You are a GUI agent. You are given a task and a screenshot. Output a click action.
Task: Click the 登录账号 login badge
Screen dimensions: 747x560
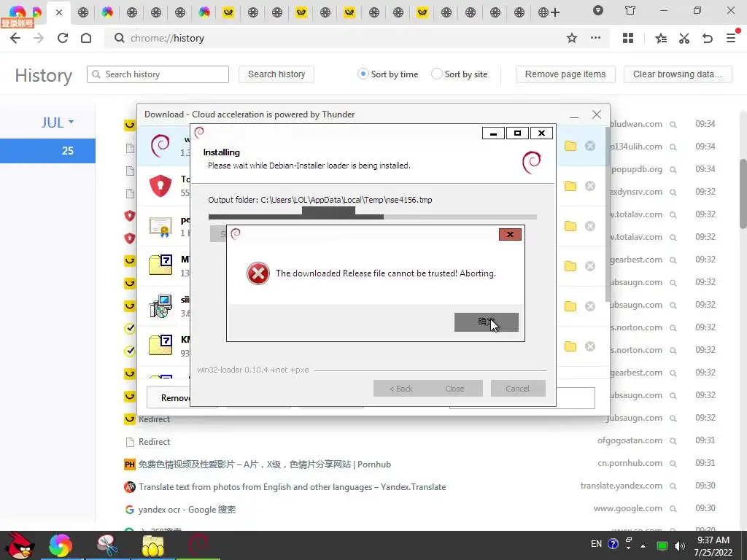18,23
